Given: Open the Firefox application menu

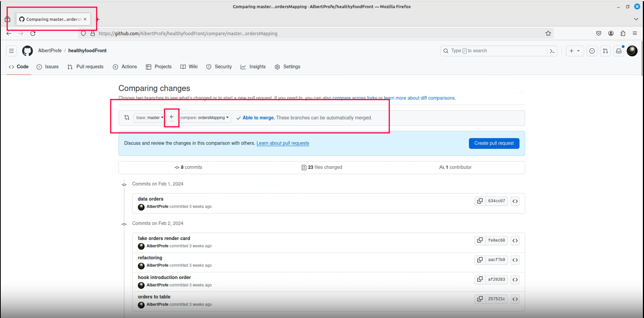Looking at the screenshot, I should (635, 33).
